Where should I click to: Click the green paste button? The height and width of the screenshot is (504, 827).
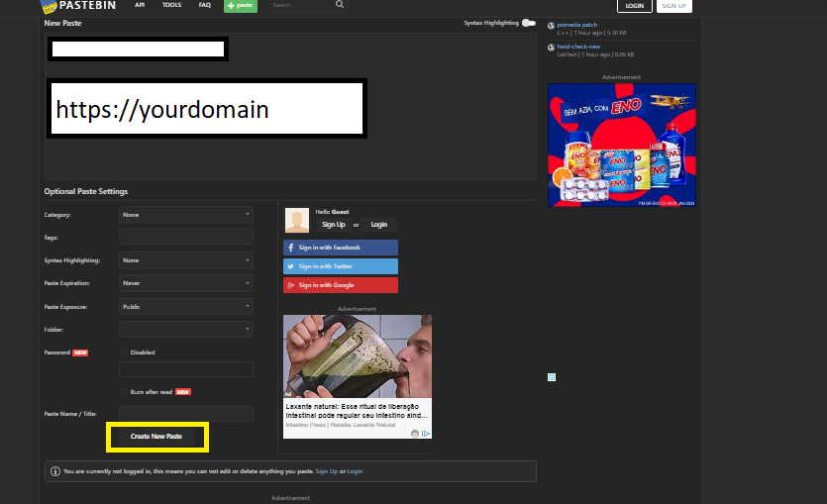click(240, 5)
